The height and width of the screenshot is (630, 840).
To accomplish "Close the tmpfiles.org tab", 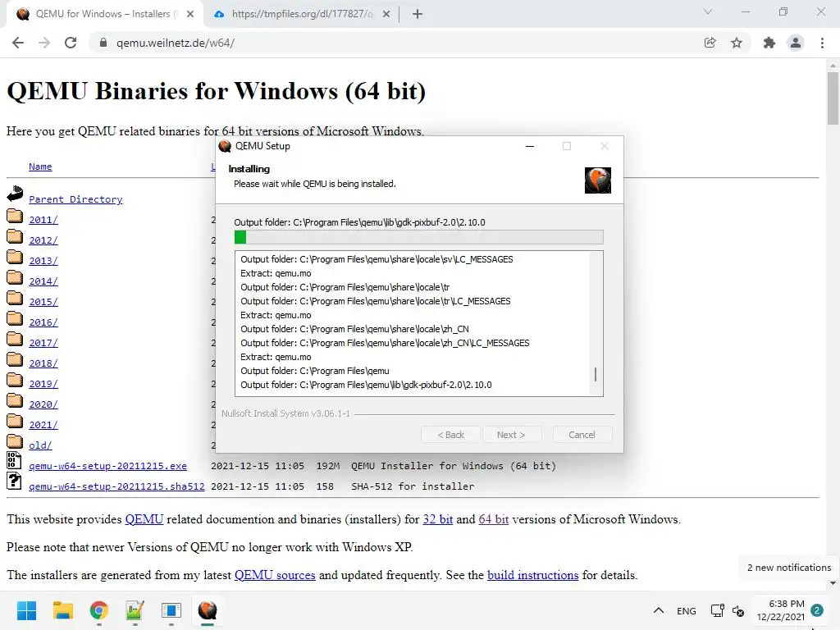I will click(x=386, y=14).
